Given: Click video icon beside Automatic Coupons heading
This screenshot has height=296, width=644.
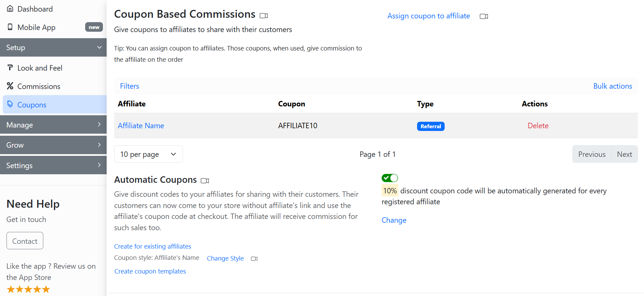Looking at the screenshot, I should tap(205, 181).
